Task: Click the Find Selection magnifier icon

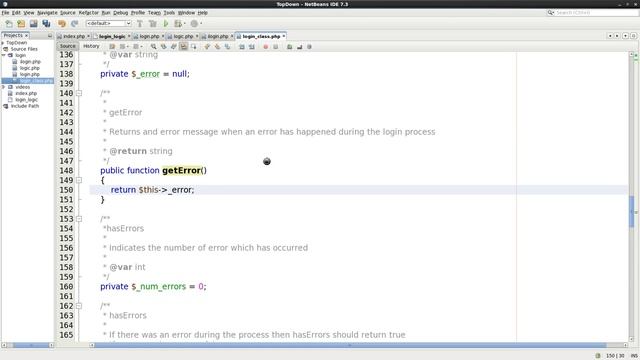Action: (x=153, y=47)
